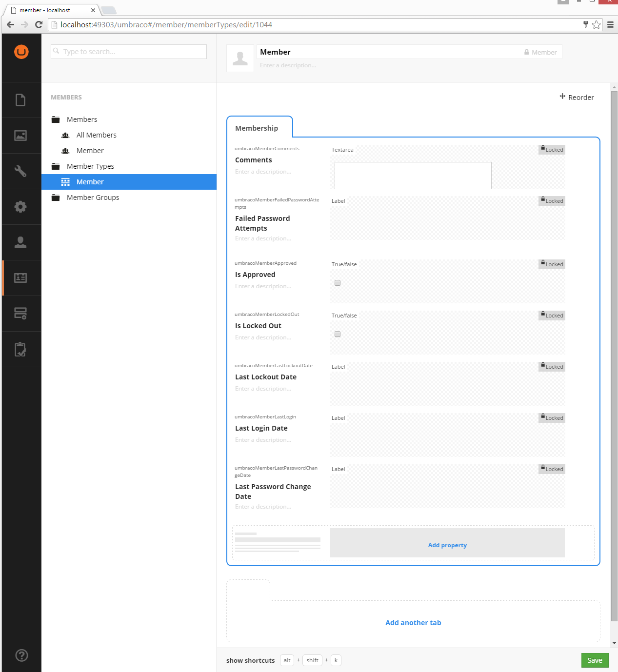Image resolution: width=618 pixels, height=672 pixels.
Task: Switch to member - localhost browser tab
Action: click(50, 10)
